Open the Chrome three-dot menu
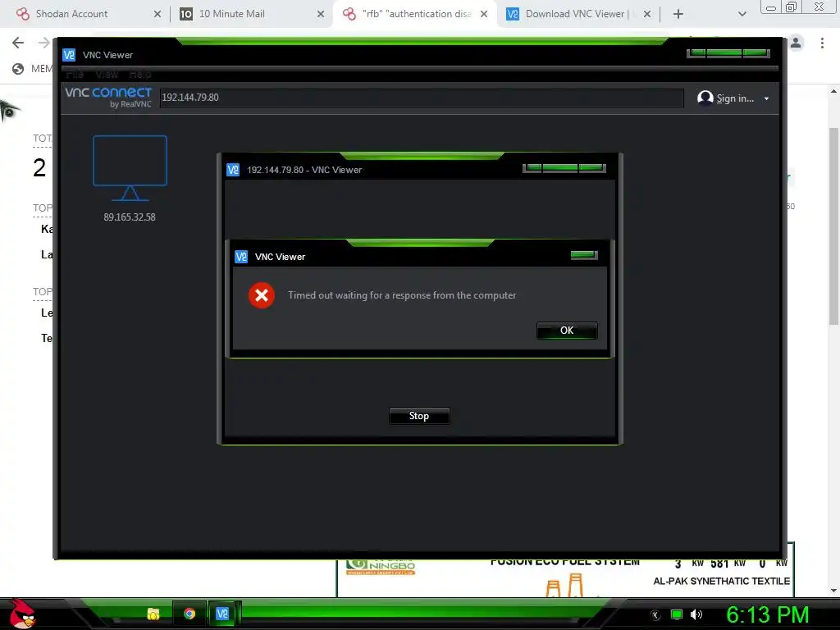The width and height of the screenshot is (840, 630). point(822,43)
